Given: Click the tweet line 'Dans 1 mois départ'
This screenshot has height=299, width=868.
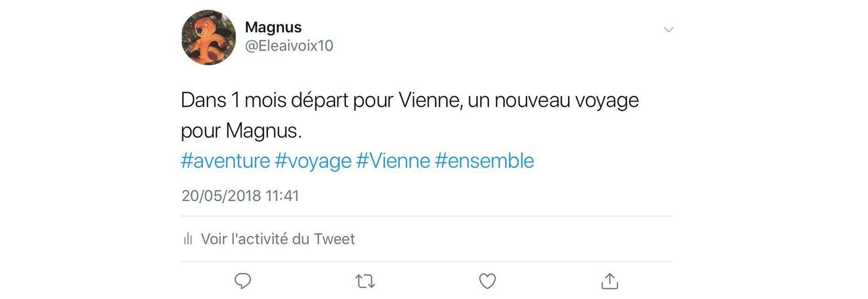Looking at the screenshot, I should (264, 100).
